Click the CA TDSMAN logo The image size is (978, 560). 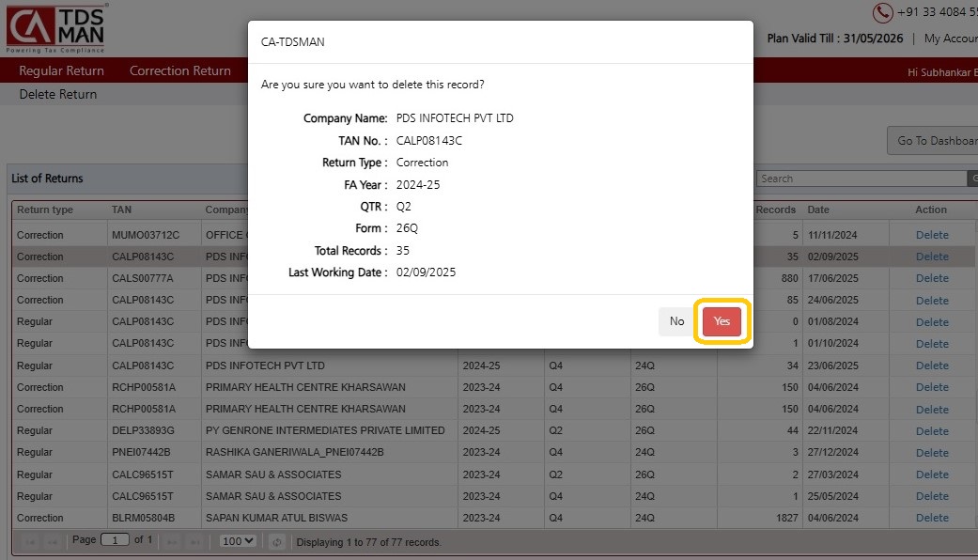tap(55, 28)
